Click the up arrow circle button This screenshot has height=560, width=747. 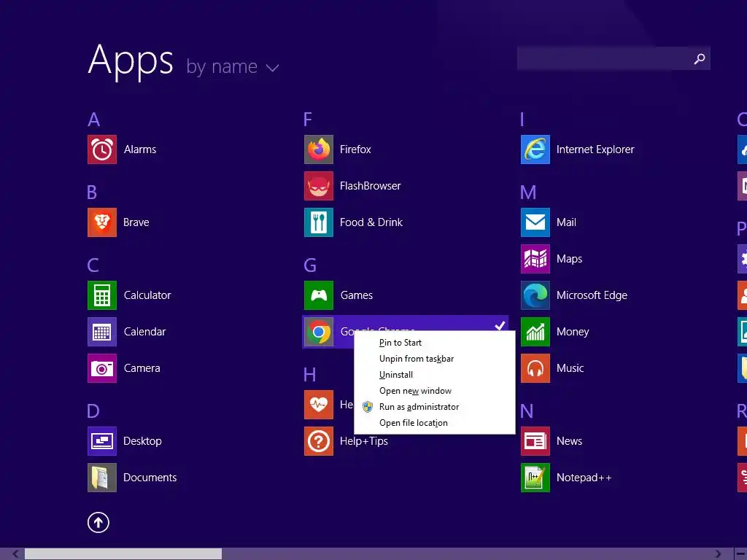pos(98,522)
